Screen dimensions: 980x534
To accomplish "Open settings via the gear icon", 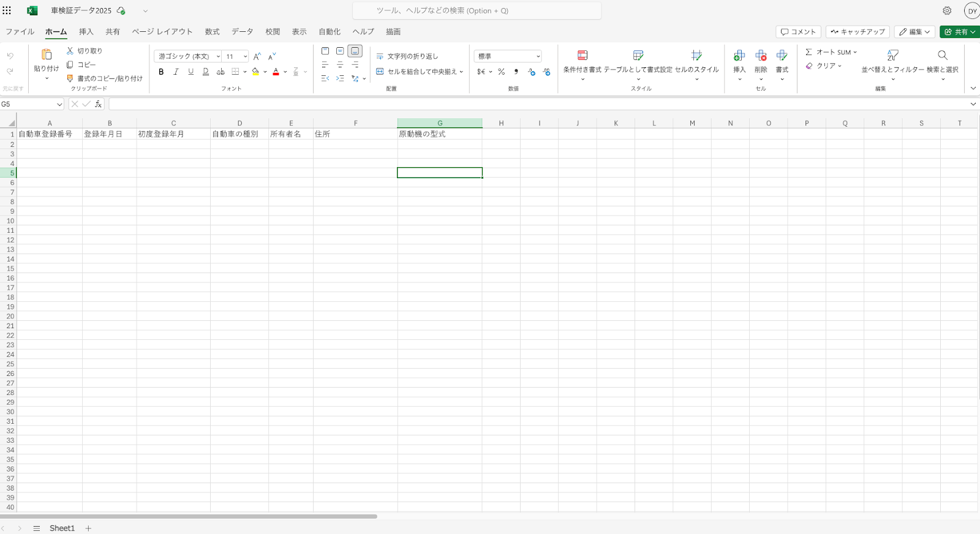I will (947, 11).
